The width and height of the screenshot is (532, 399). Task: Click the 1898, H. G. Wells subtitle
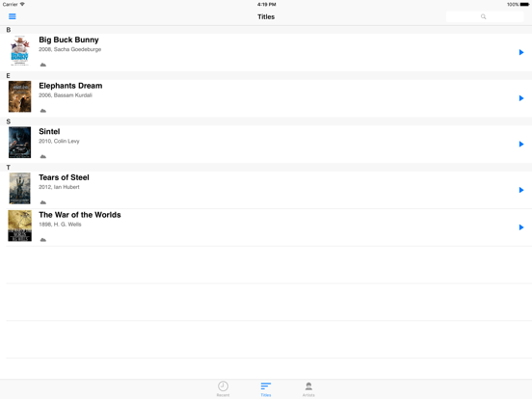click(x=60, y=225)
